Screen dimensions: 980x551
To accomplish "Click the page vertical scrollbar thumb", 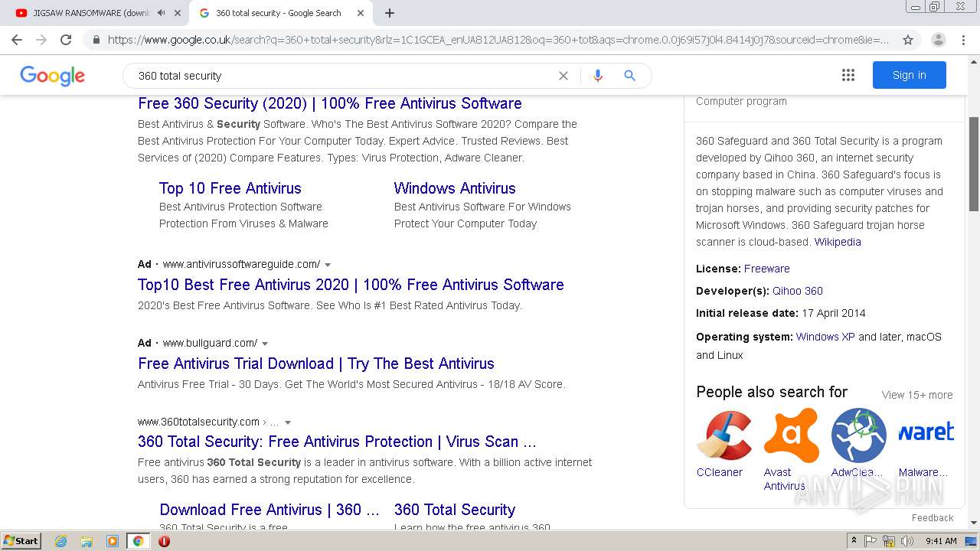I will tap(974, 164).
